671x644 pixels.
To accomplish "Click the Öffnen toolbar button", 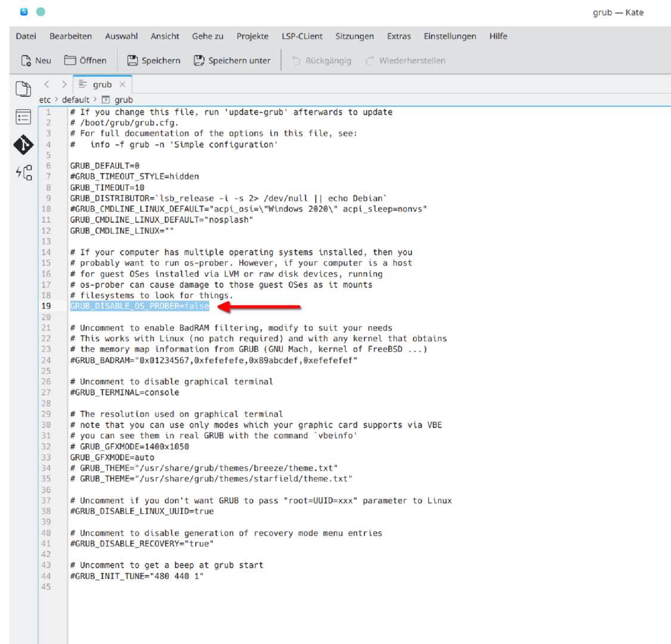I will 85,60.
